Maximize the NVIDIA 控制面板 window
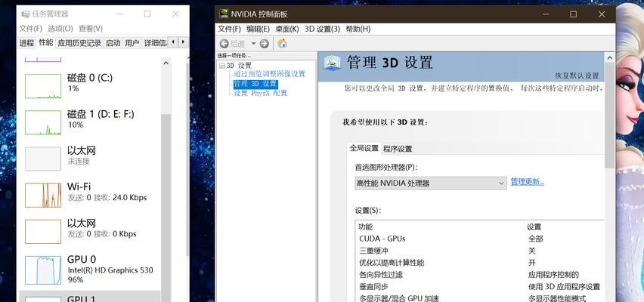 (x=574, y=14)
